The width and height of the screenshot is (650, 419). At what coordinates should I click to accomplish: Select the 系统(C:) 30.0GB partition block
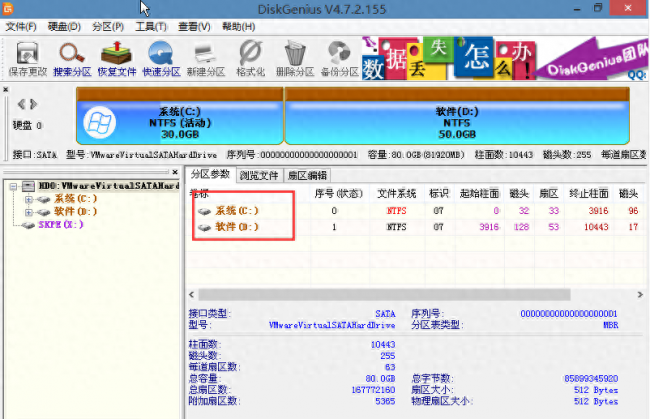pyautogui.click(x=179, y=116)
